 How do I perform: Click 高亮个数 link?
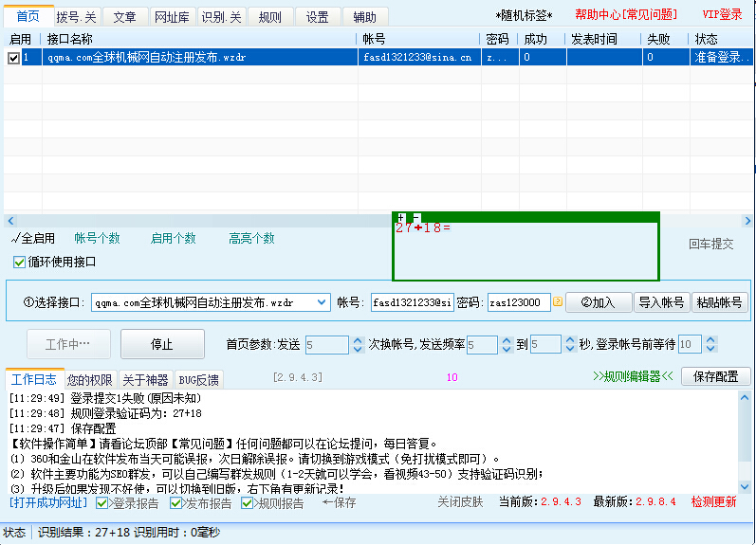(251, 238)
